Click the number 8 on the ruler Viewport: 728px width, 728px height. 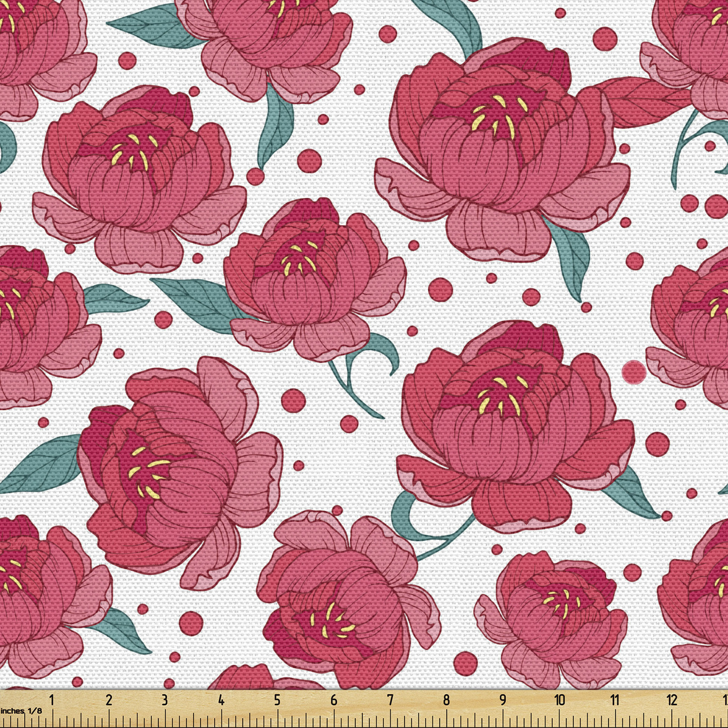pos(447,700)
